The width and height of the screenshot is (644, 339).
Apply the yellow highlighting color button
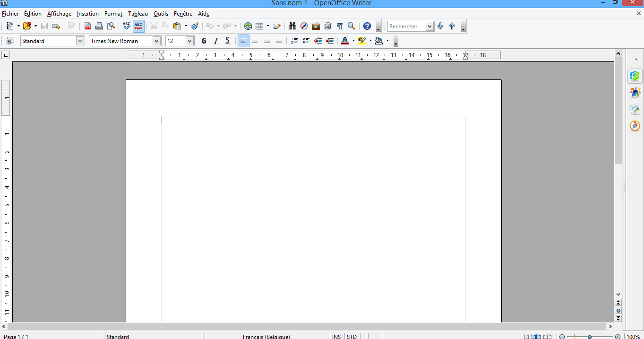click(x=362, y=41)
